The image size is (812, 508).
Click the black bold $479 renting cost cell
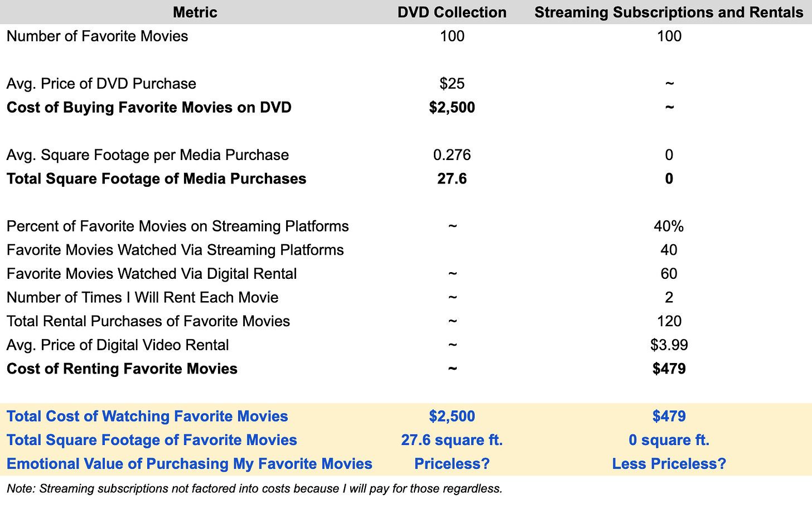pos(669,369)
